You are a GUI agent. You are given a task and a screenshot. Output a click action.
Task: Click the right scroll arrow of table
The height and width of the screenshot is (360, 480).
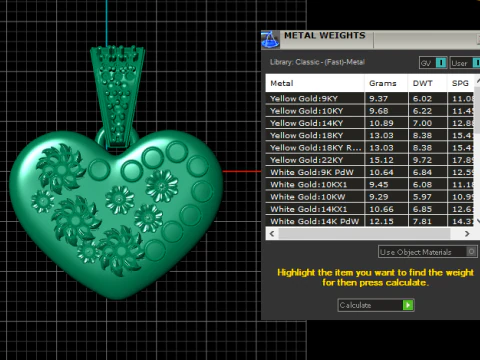point(467,234)
